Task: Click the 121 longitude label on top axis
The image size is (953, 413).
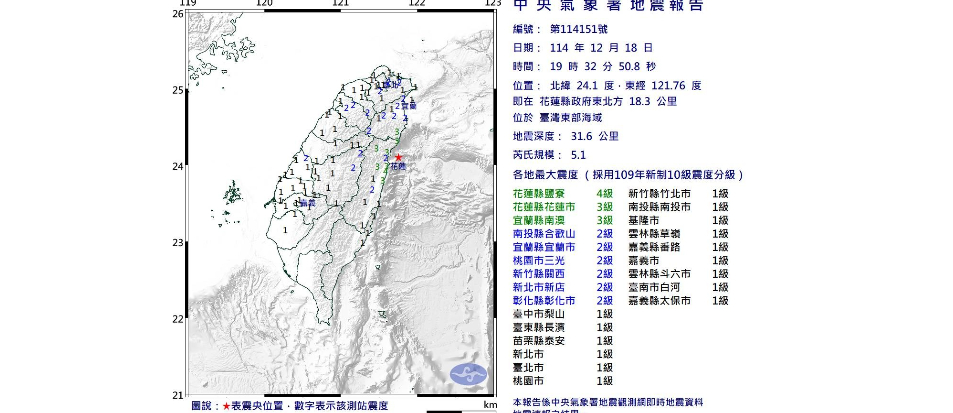Action: (341, 4)
